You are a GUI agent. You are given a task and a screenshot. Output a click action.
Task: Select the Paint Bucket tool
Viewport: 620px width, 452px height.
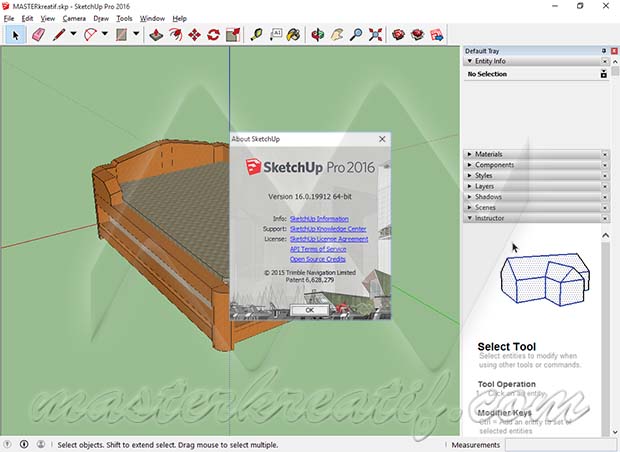pyautogui.click(x=294, y=35)
